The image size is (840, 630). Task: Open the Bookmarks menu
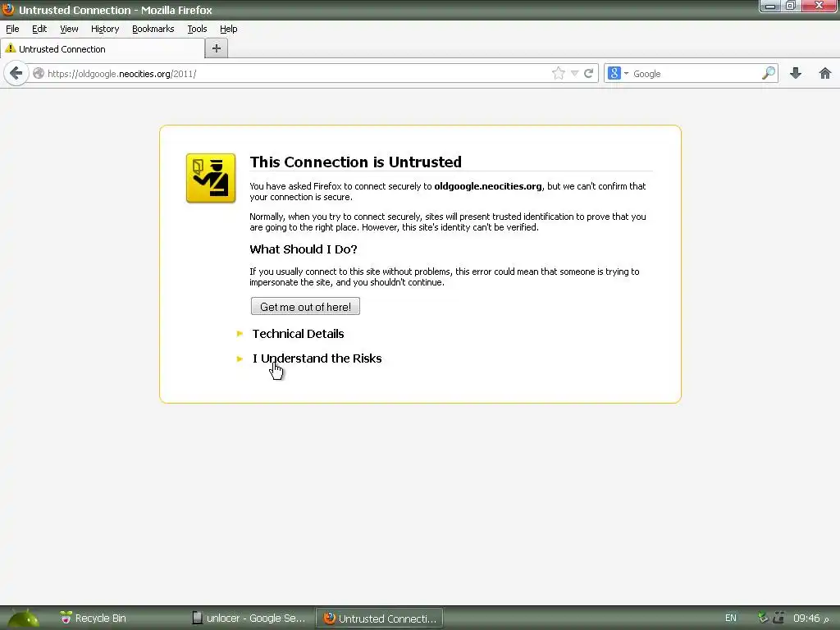point(153,29)
